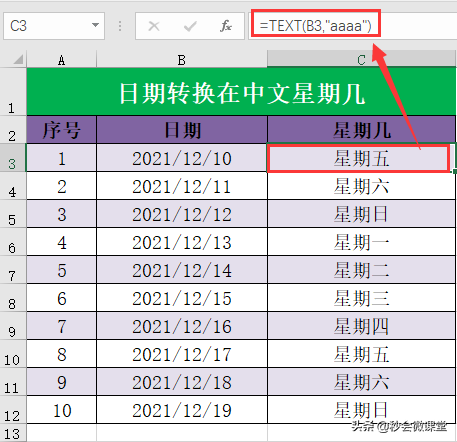Select the cell with date 2021/12/10

pos(182,158)
